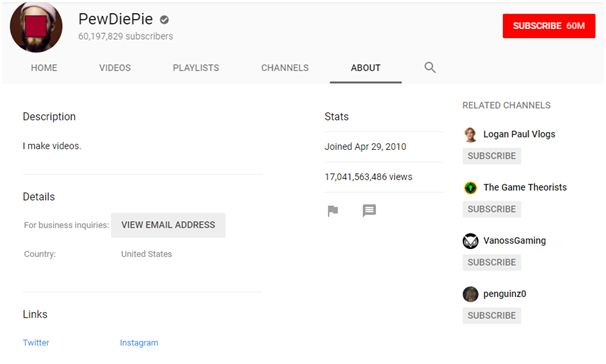Click the PewDiePie channel avatar
Screen dimensions: 606x364
pyautogui.click(x=36, y=27)
